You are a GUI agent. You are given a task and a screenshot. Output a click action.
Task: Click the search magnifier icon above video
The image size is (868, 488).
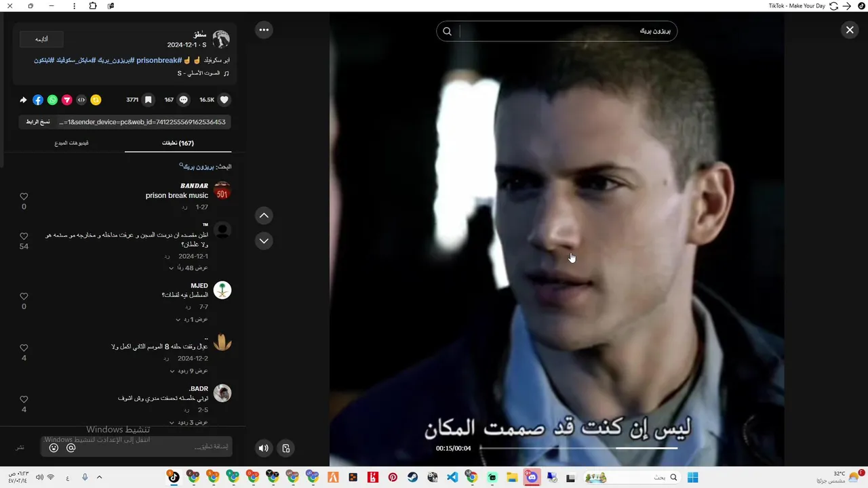[447, 31]
